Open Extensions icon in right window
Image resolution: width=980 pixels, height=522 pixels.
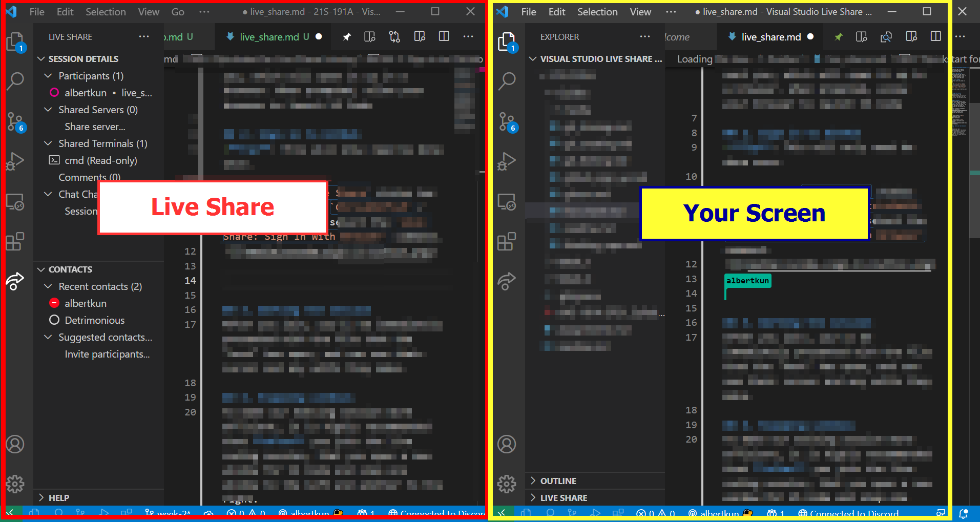(507, 241)
